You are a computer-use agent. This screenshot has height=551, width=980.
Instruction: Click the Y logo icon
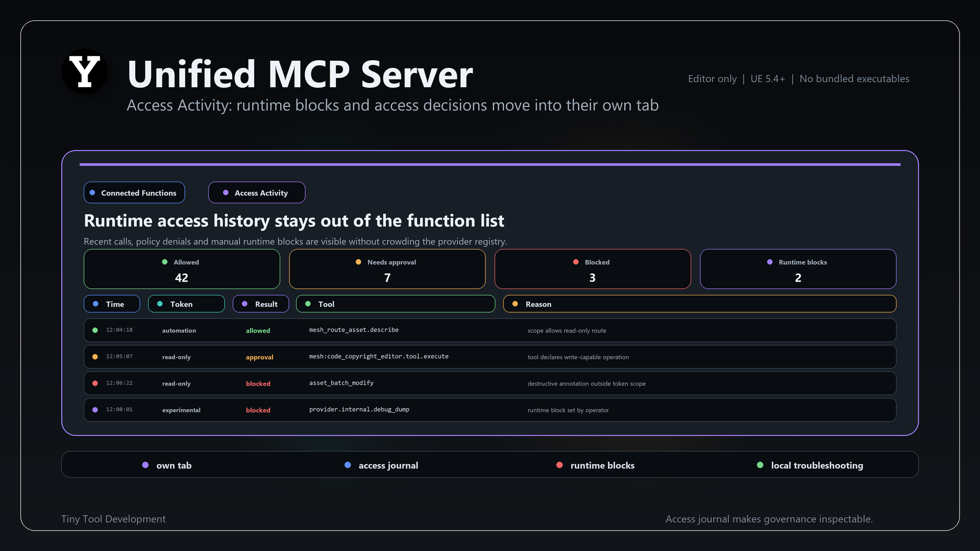(x=85, y=71)
